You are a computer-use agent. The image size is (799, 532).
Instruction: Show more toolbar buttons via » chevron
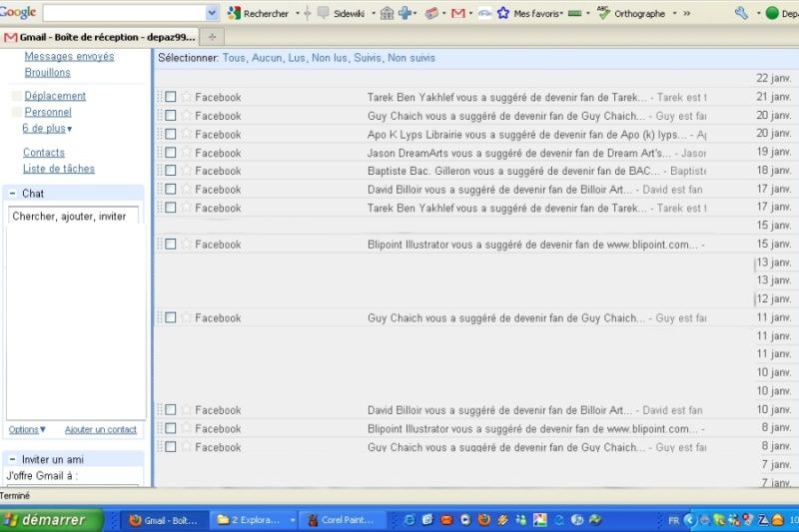(687, 13)
